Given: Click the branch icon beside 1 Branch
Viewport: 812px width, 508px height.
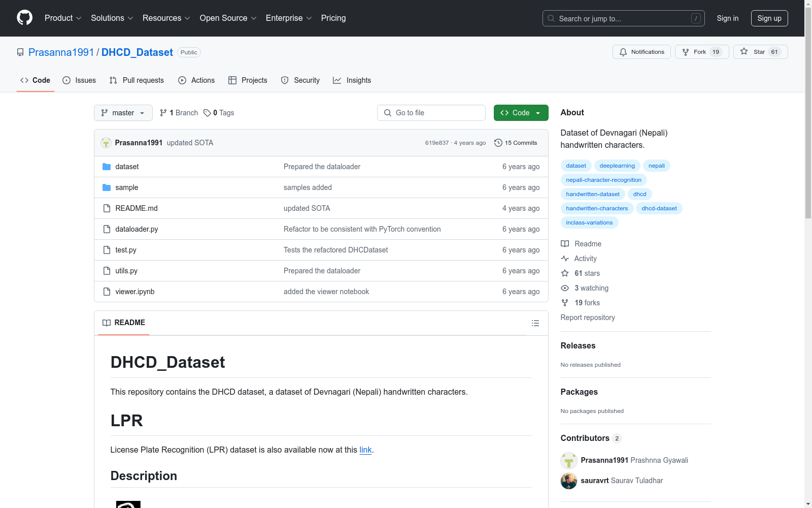Looking at the screenshot, I should pyautogui.click(x=163, y=113).
